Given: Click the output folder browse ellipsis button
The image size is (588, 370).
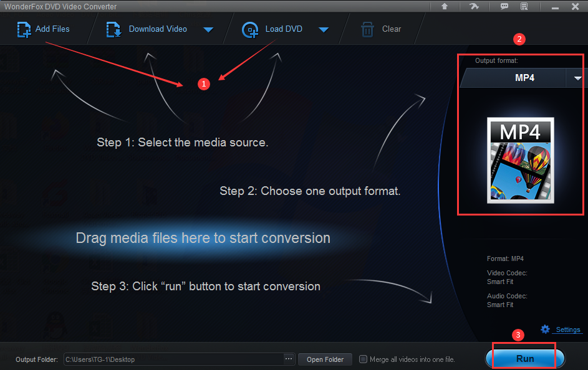Looking at the screenshot, I should (x=288, y=359).
